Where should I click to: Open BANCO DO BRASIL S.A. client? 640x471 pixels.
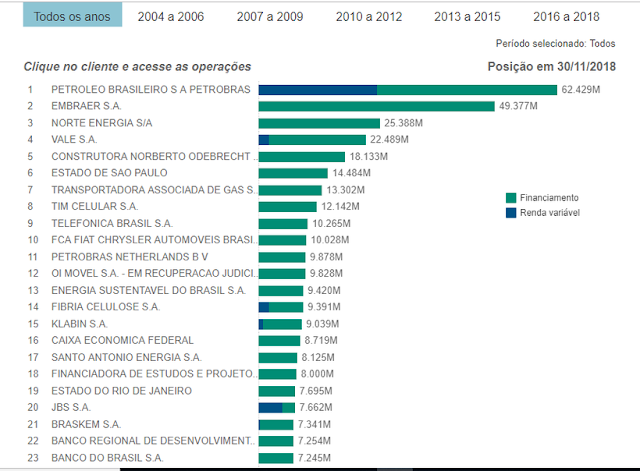[107, 458]
